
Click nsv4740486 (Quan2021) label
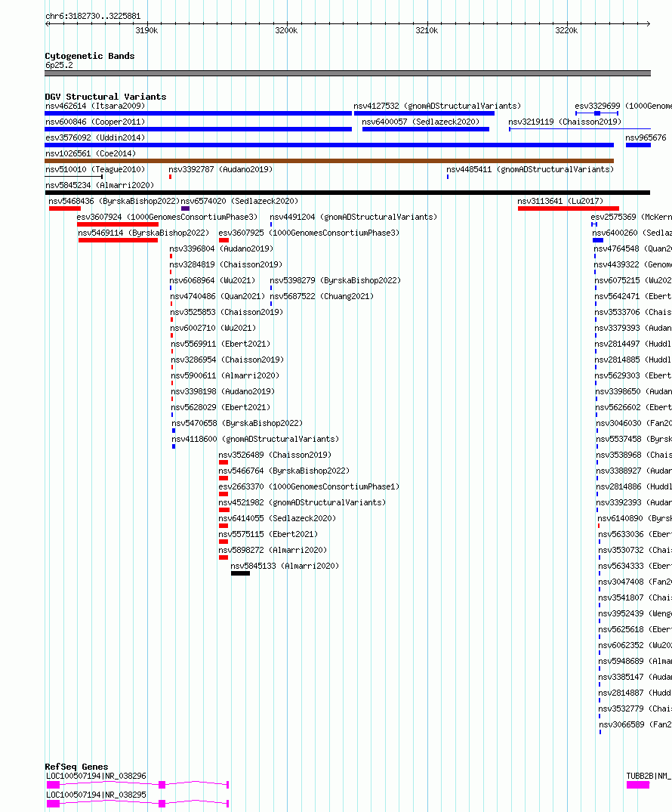[x=218, y=296]
